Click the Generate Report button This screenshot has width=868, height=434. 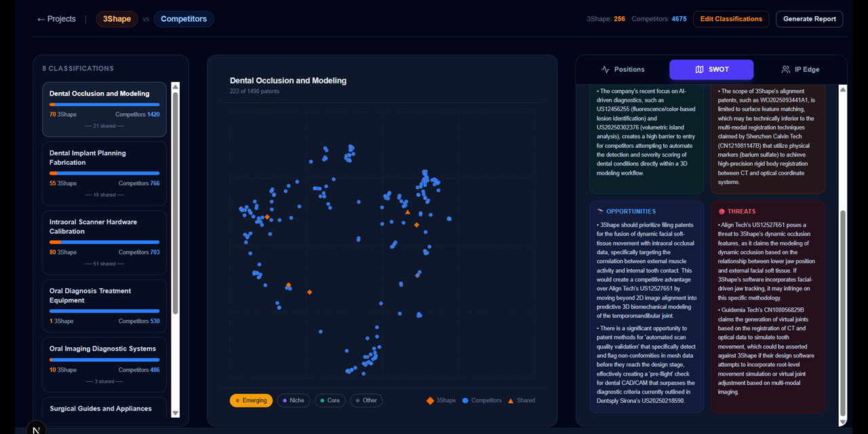pos(809,19)
